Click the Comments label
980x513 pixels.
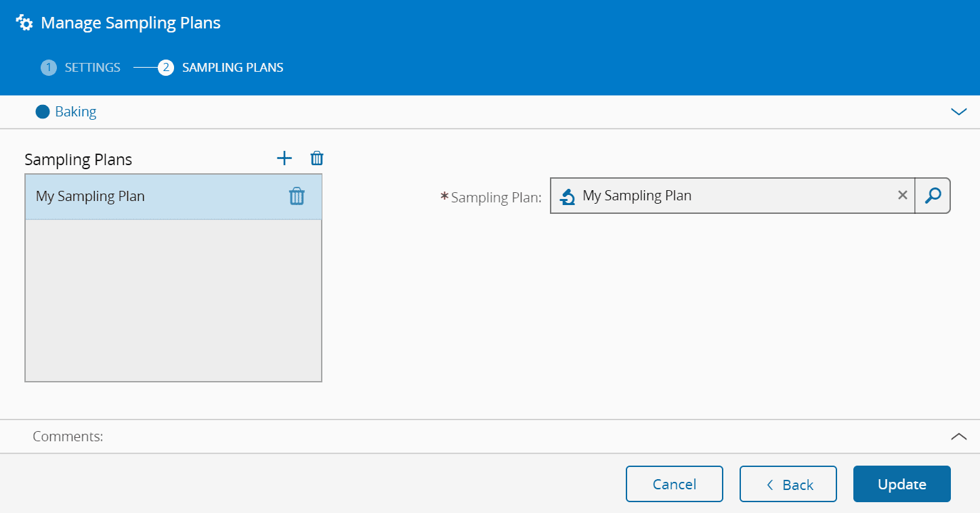68,437
